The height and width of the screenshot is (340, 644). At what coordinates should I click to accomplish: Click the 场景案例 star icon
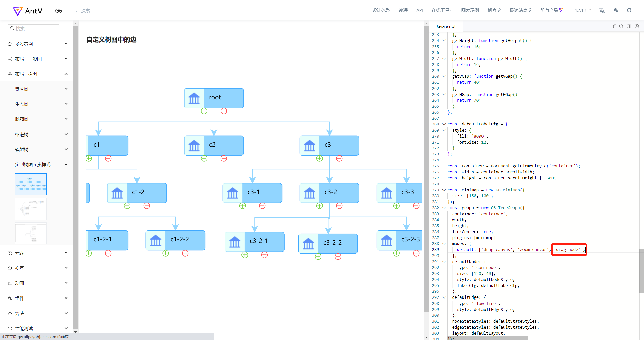point(10,44)
